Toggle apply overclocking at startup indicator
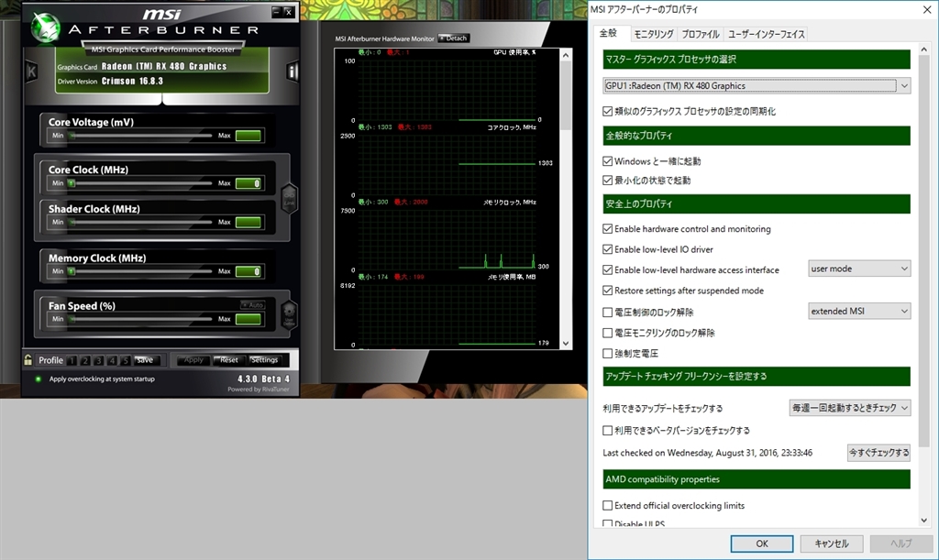 (39, 379)
